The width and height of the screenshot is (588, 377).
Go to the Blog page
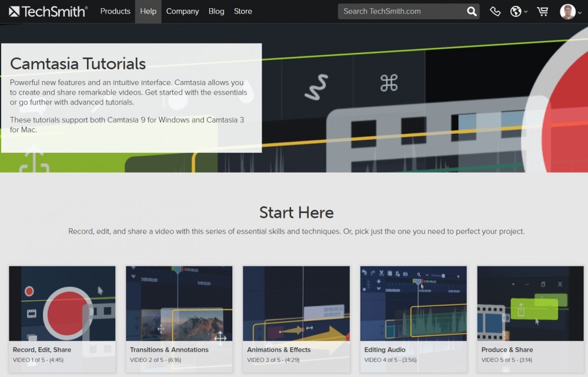[x=216, y=11]
